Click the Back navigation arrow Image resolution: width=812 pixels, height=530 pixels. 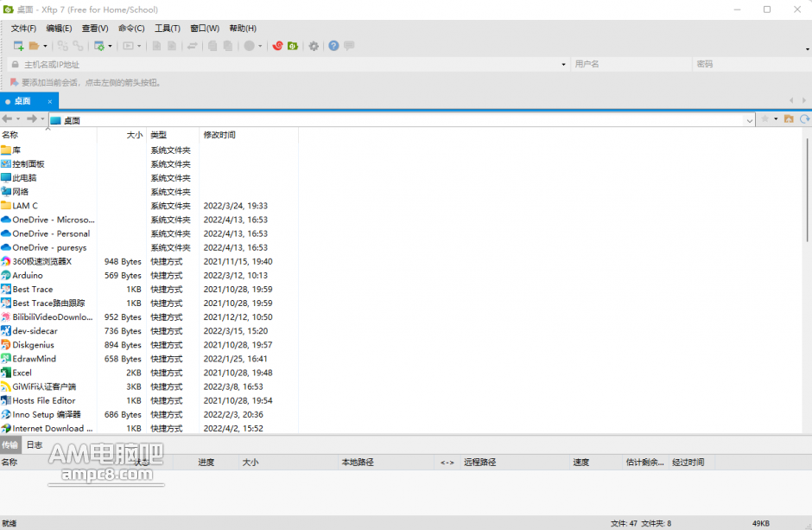[x=7, y=119]
